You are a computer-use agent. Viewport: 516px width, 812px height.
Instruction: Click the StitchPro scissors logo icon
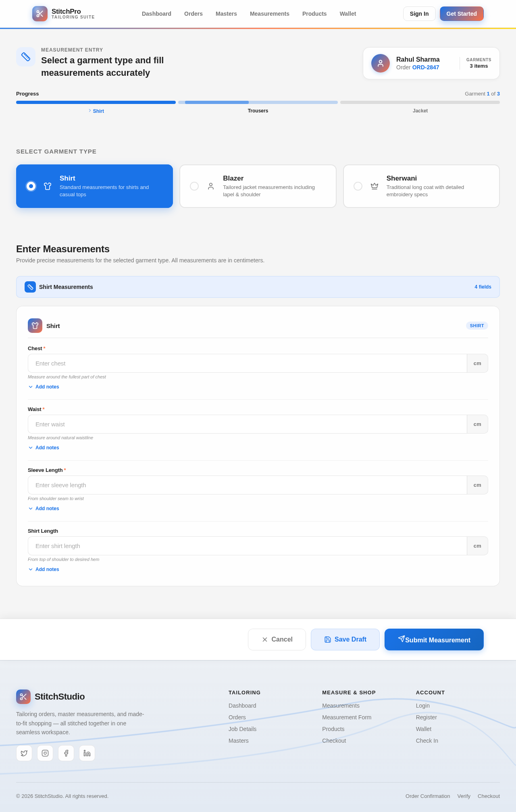(x=40, y=14)
